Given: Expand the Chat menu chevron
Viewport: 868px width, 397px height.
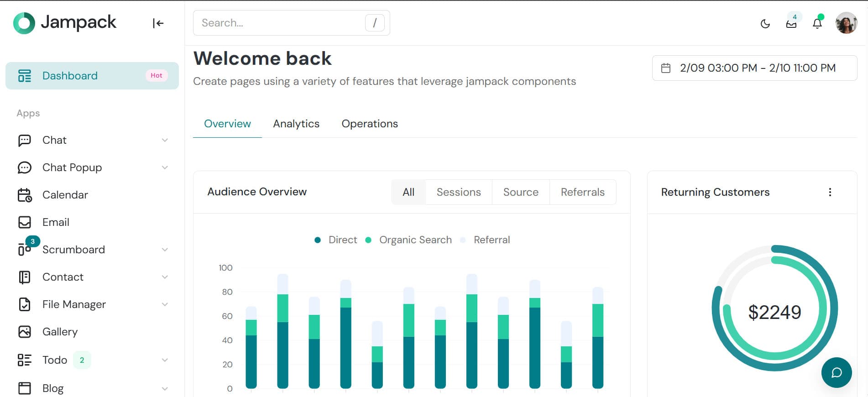Looking at the screenshot, I should [165, 140].
